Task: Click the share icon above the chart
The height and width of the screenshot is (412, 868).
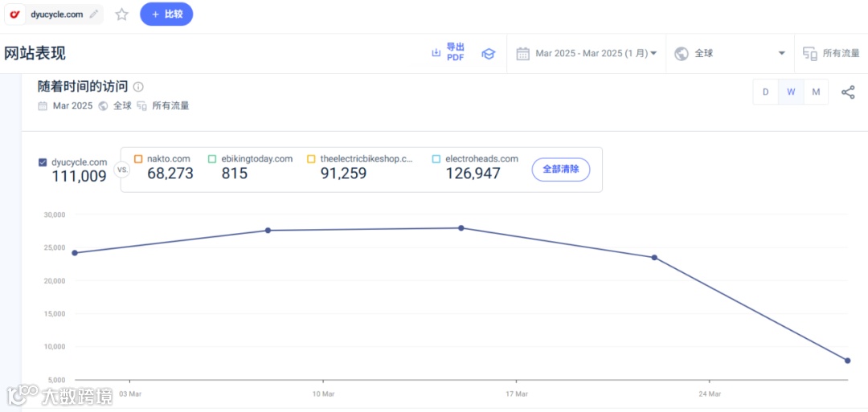Action: 848,92
